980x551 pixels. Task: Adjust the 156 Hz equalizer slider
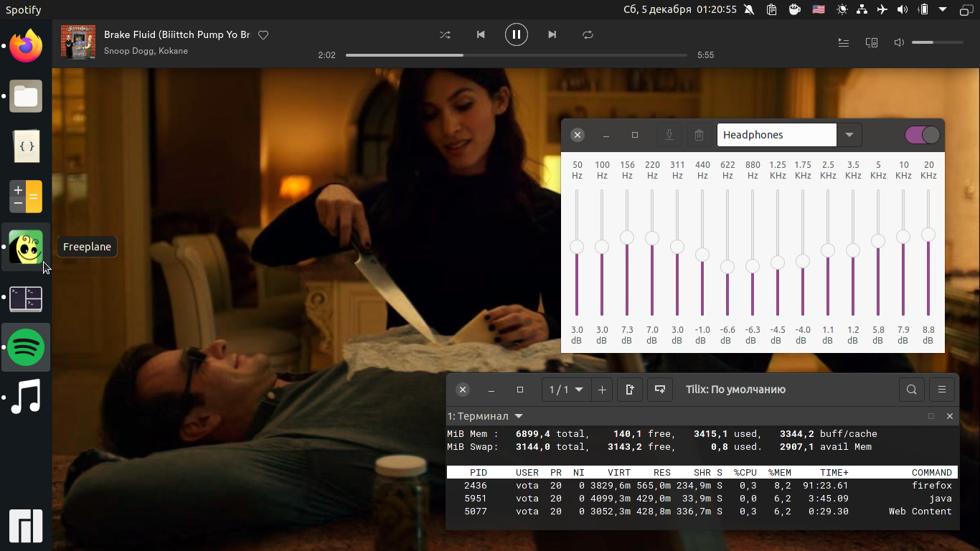pos(627,237)
